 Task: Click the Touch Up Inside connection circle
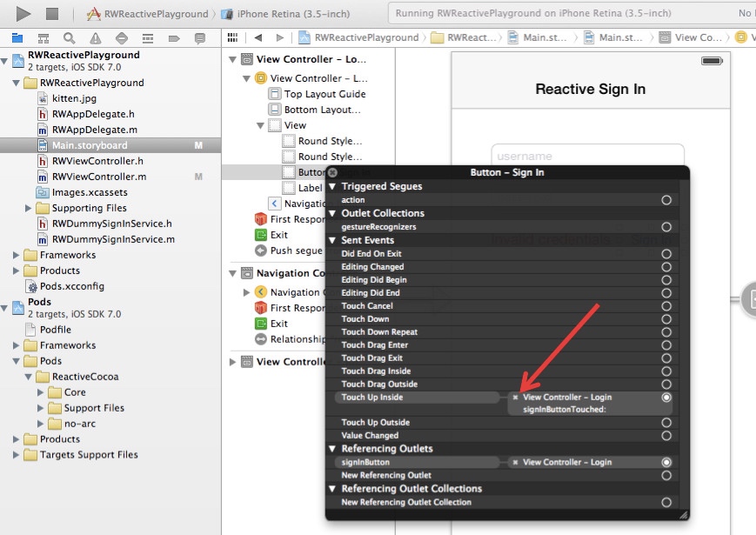(x=666, y=398)
